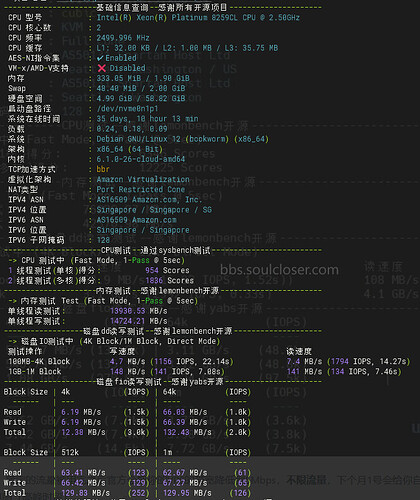
Task: Click the fio 512k Total value '129.83 MB/s'
Action: pyautogui.click(x=85, y=493)
